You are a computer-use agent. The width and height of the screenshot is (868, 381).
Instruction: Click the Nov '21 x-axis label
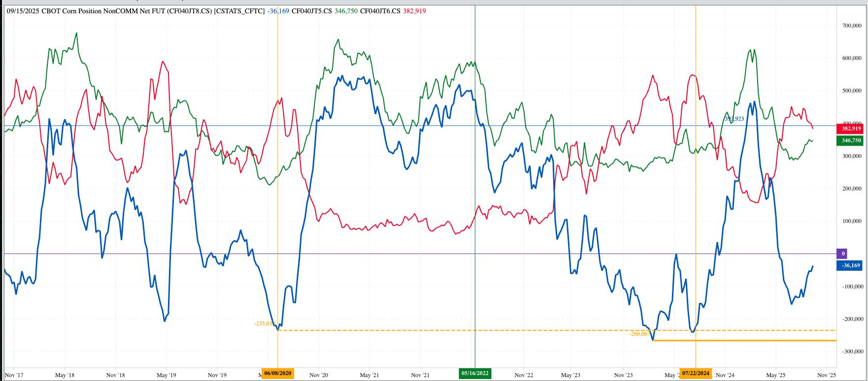pos(420,375)
